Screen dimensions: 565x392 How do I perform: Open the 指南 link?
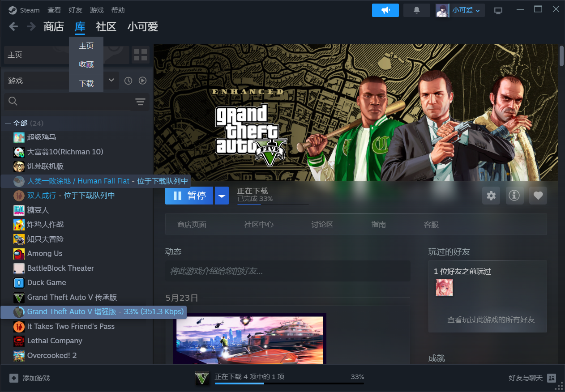coord(379,225)
